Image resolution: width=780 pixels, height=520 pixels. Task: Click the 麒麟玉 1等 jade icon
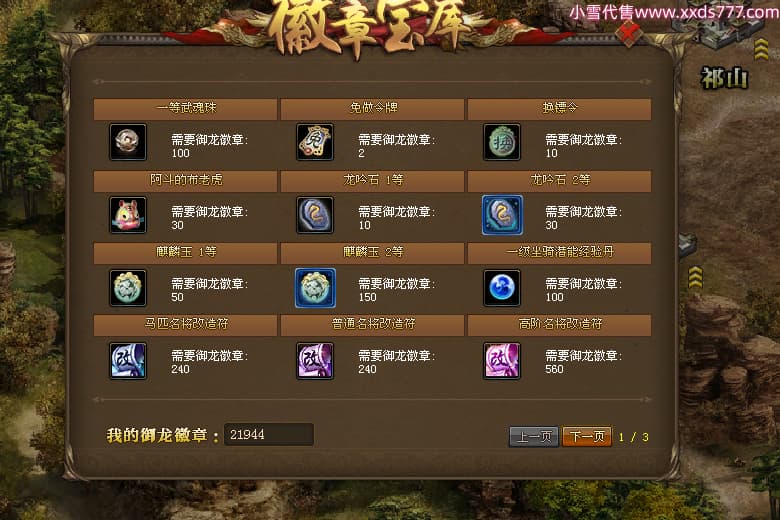pyautogui.click(x=128, y=288)
